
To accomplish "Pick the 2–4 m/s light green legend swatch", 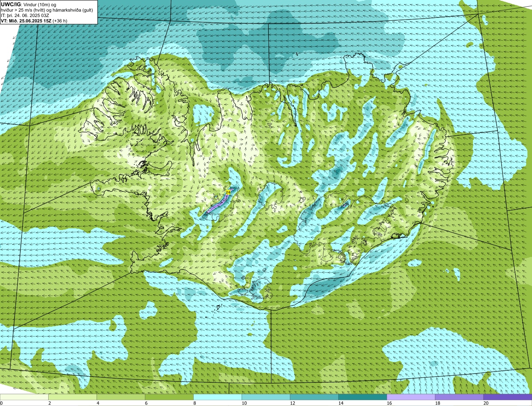I will coord(73,397).
